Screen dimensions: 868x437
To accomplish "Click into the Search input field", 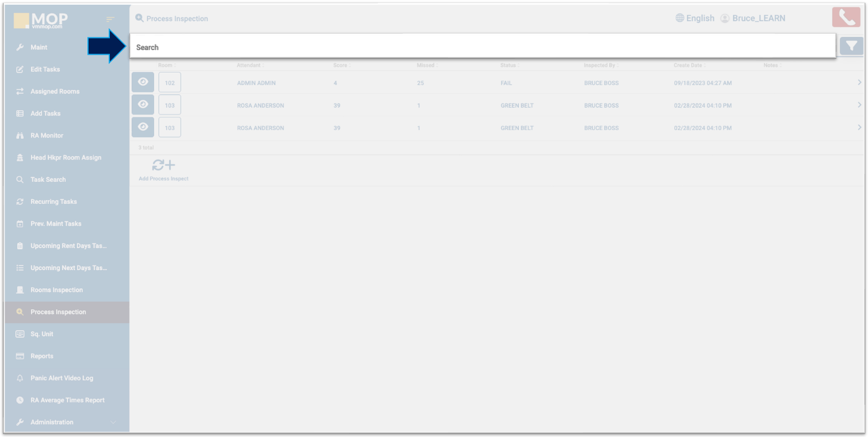I will click(x=482, y=47).
